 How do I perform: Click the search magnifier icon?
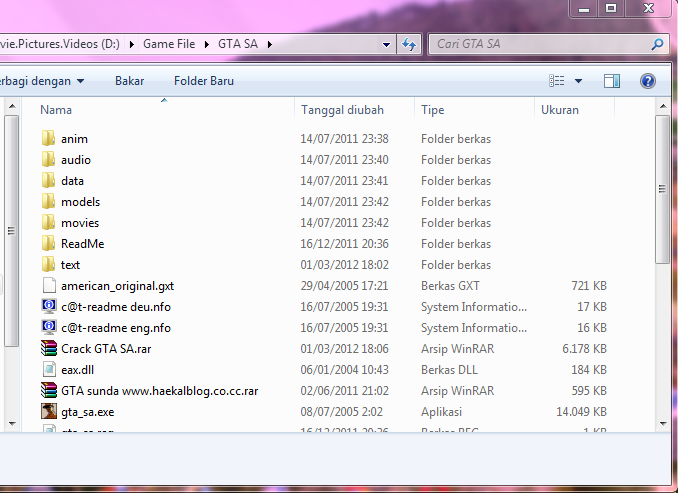click(657, 44)
